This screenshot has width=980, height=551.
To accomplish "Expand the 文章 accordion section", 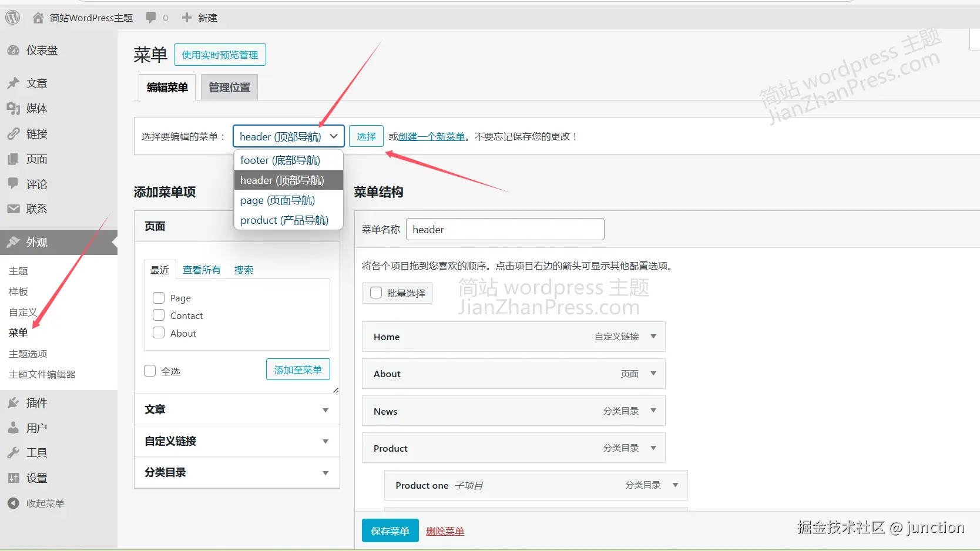I will [x=237, y=409].
